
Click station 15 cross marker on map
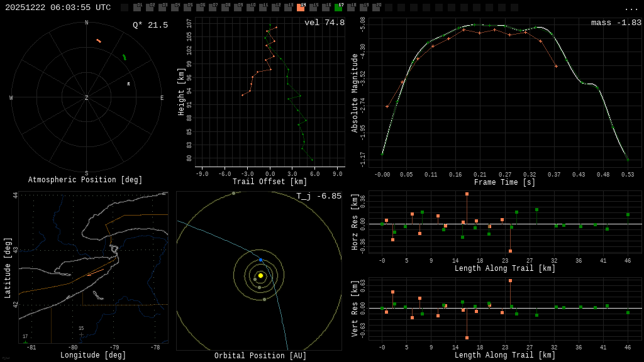click(x=81, y=334)
